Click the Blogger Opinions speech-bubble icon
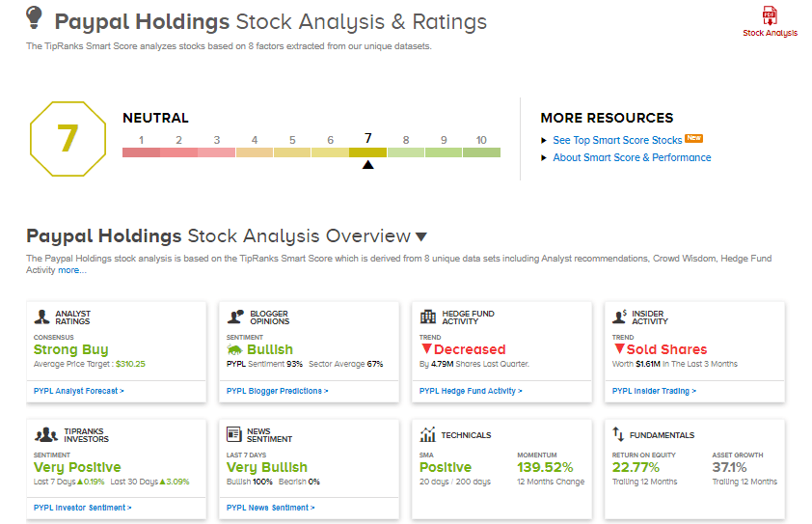The width and height of the screenshot is (812, 524). pyautogui.click(x=235, y=317)
